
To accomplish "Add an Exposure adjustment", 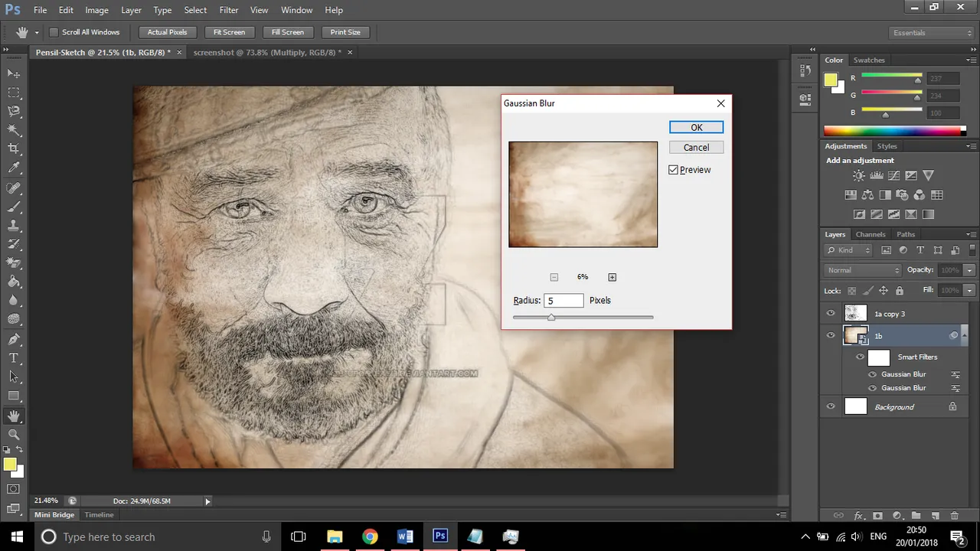I will pos(911,175).
